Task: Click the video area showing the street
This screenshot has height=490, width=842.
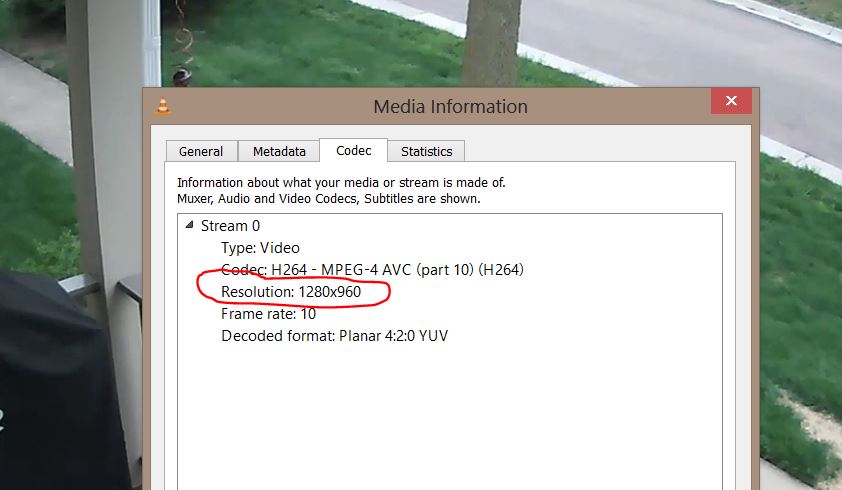Action: [671, 43]
